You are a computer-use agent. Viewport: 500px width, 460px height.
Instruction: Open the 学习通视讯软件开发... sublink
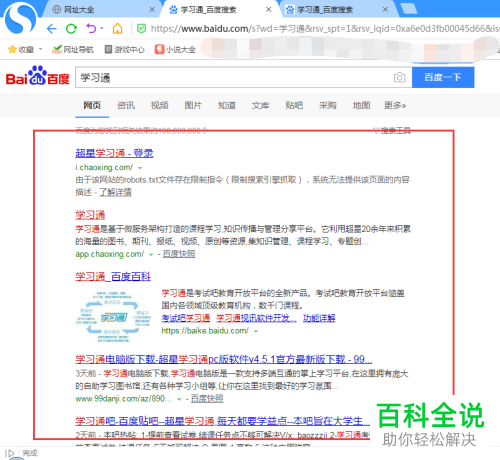[256, 318]
